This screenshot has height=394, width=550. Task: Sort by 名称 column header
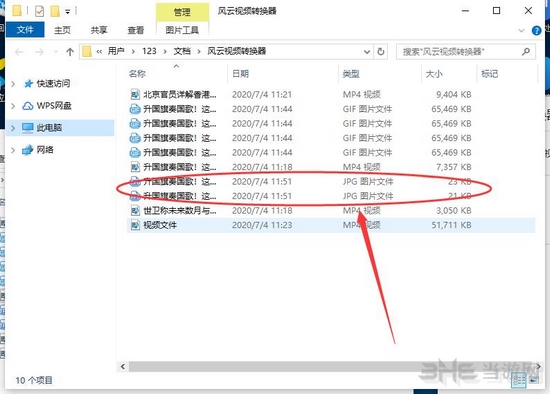[137, 74]
